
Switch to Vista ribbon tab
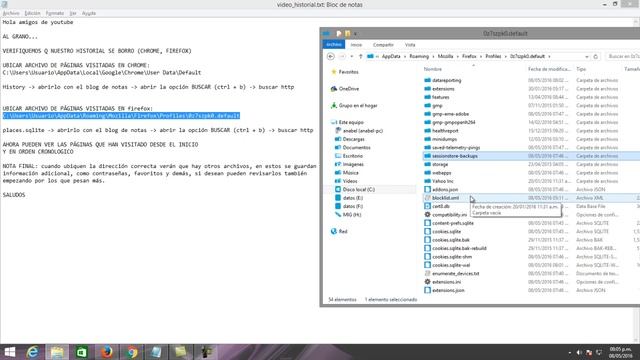pyautogui.click(x=410, y=44)
